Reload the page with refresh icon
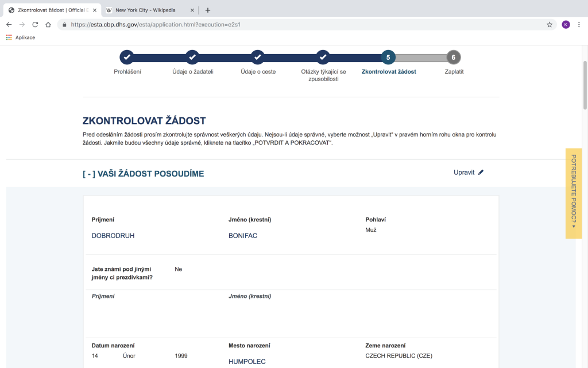Screen dimensions: 588x368 [x=35, y=25]
